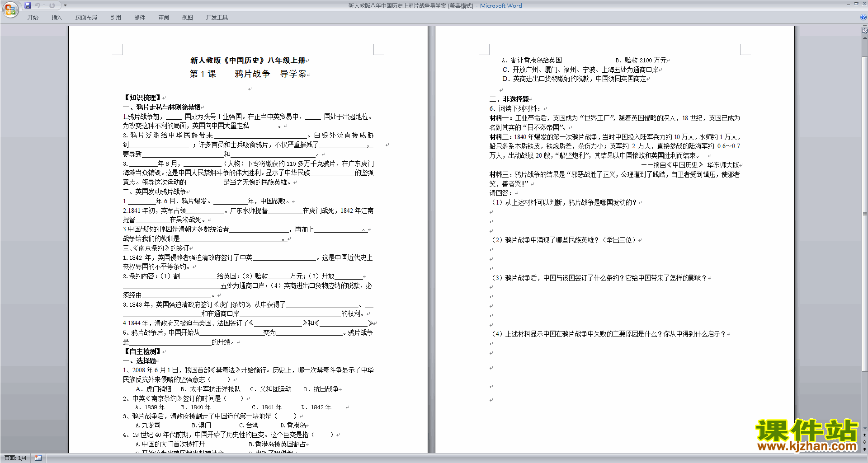Open the 引用 ribbon tab
Image resolution: width=868 pixels, height=463 pixels.
click(116, 18)
